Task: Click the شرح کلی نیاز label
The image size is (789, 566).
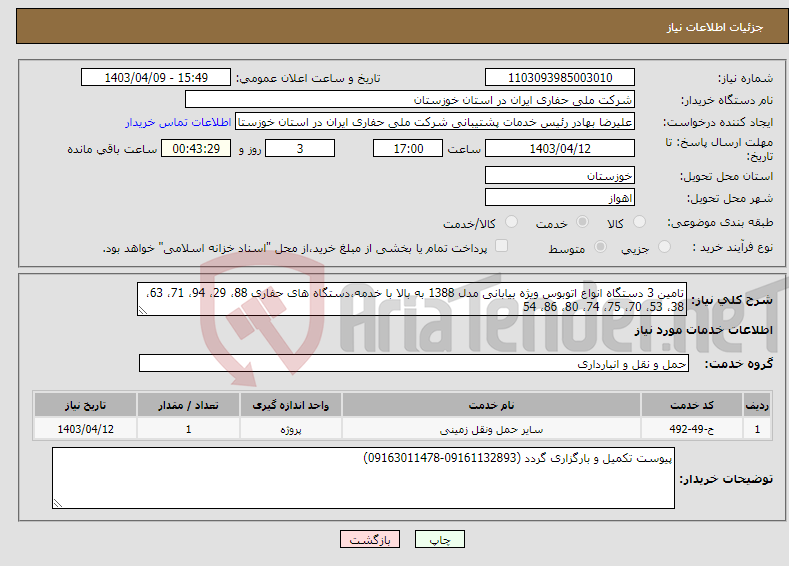Action: (x=732, y=300)
